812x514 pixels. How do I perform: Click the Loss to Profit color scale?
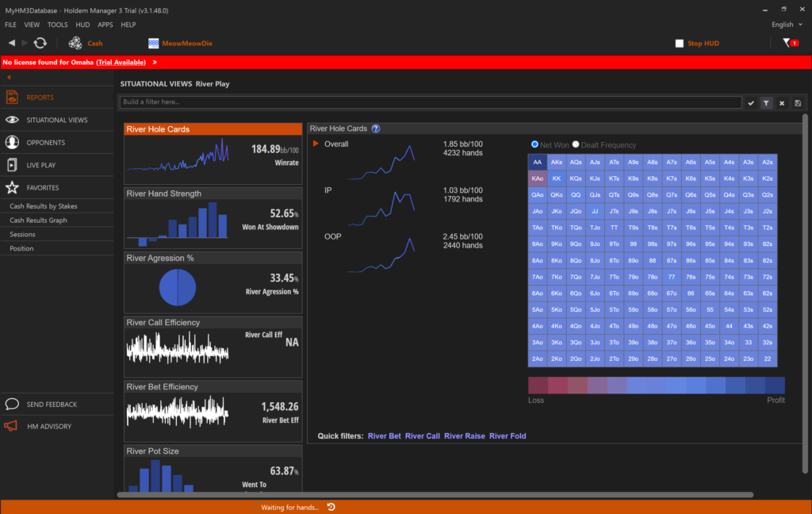click(x=656, y=385)
